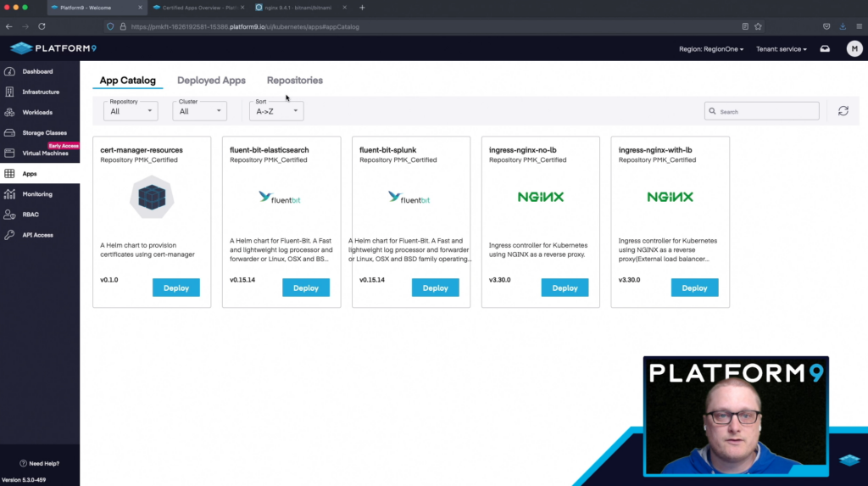Bookmark this page with the star icon
The width and height of the screenshot is (868, 486).
click(x=758, y=26)
